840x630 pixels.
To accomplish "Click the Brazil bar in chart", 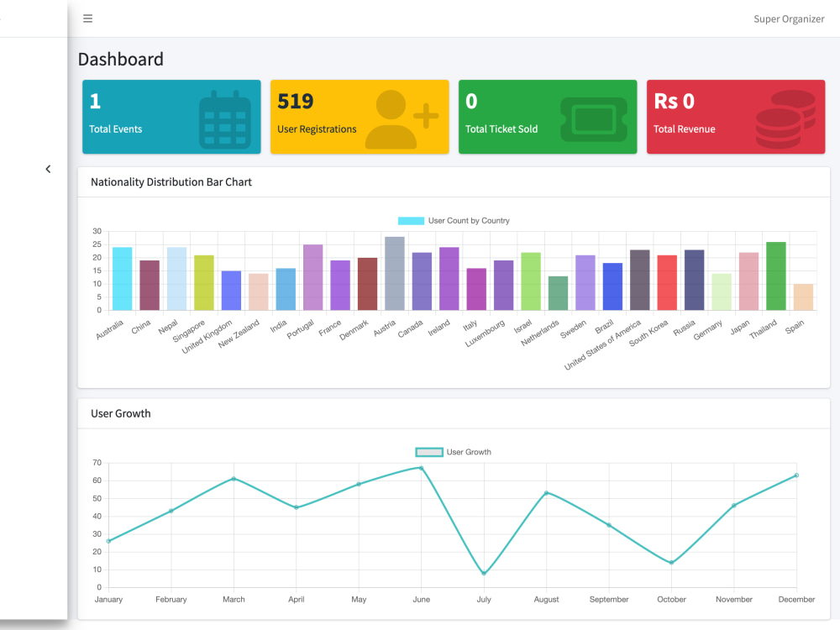I will coord(613,286).
